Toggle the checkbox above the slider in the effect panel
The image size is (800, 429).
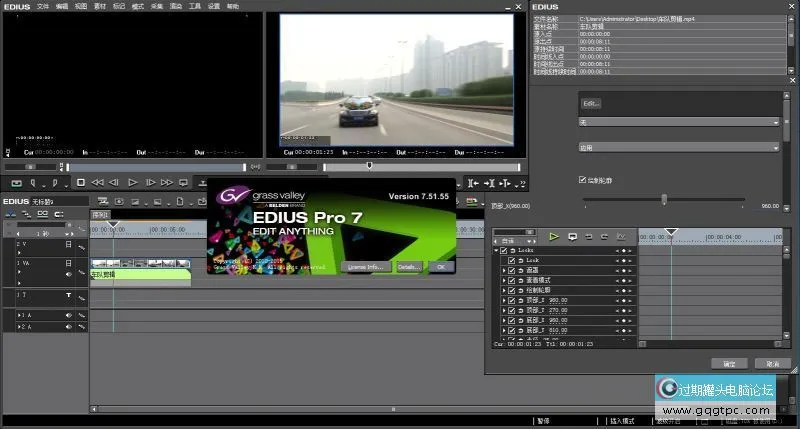click(x=583, y=180)
